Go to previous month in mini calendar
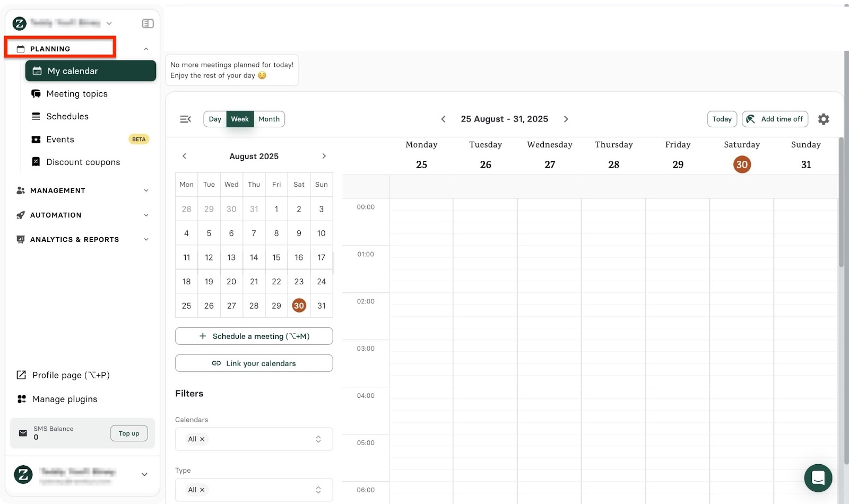849x504 pixels. click(x=184, y=156)
